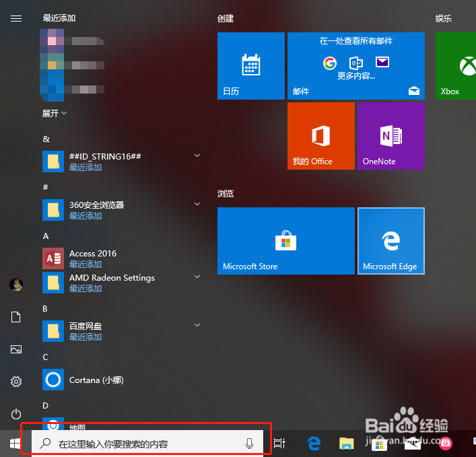Image resolution: width=476 pixels, height=457 pixels.
Task: Click the Power button icon
Action: (16, 414)
